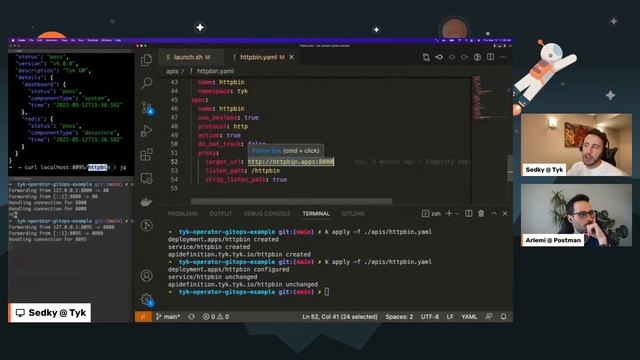Viewport: 640px width, 360px height.
Task: Click the httpbin.yaml breadcrumb segment
Action: coord(215,71)
